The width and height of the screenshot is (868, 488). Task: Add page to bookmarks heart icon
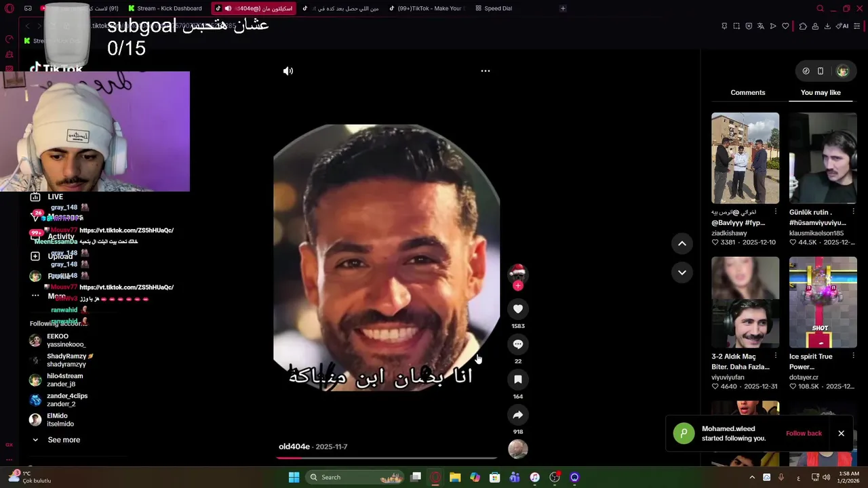(785, 26)
